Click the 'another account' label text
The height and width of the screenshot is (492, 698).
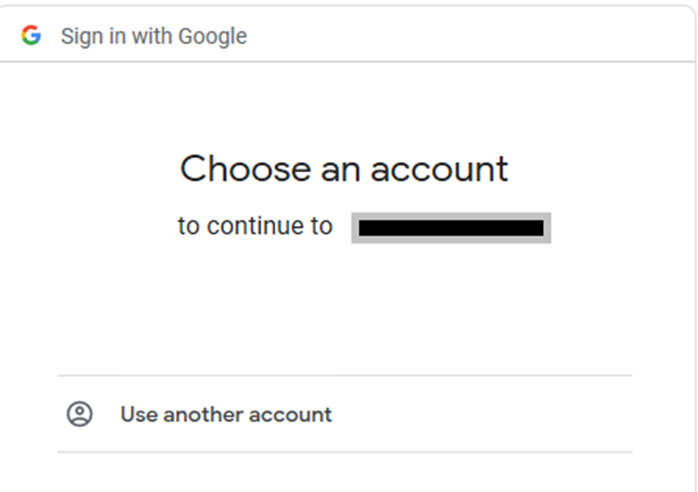[x=248, y=415]
